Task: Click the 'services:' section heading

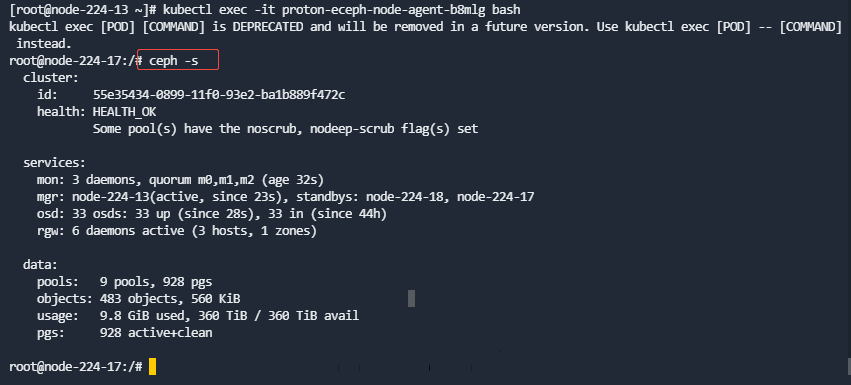Action: coord(54,163)
